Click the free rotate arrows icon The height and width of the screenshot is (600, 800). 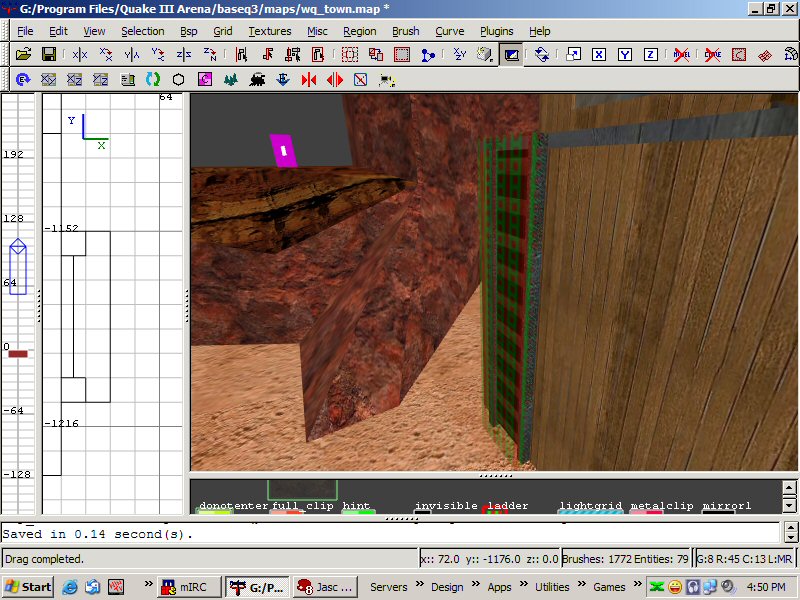(x=542, y=54)
